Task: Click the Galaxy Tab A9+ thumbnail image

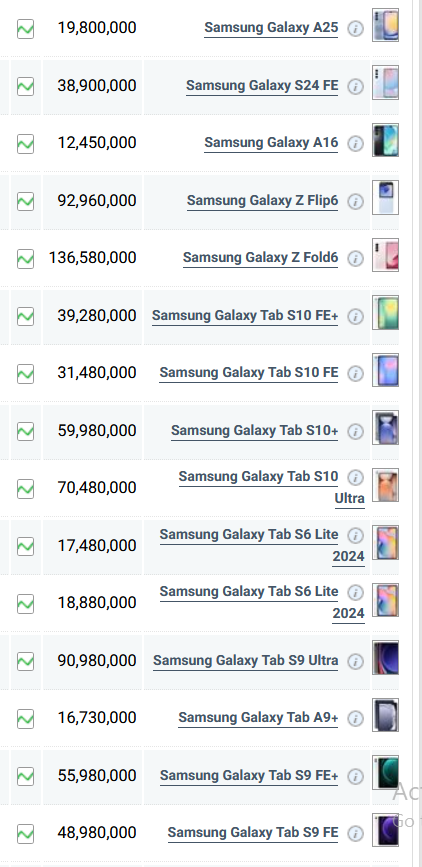Action: click(x=385, y=715)
